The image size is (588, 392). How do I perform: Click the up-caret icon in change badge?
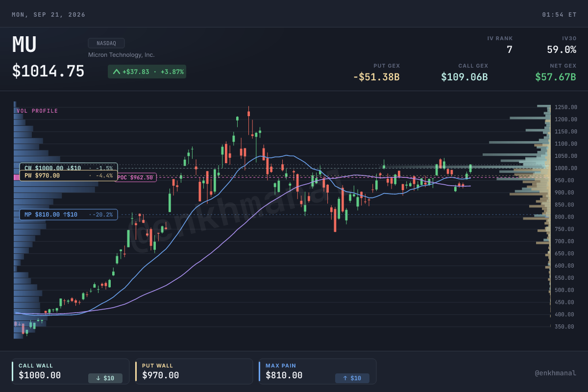(x=117, y=72)
